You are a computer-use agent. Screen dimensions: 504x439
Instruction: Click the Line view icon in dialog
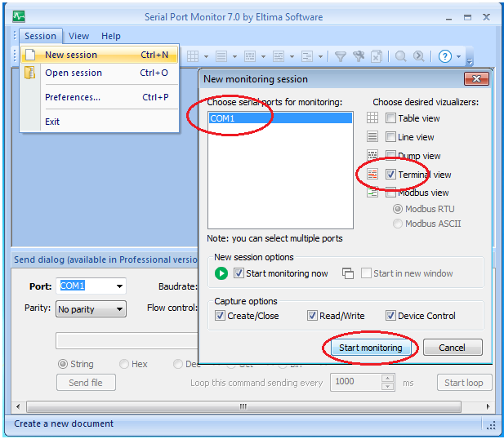pos(372,136)
